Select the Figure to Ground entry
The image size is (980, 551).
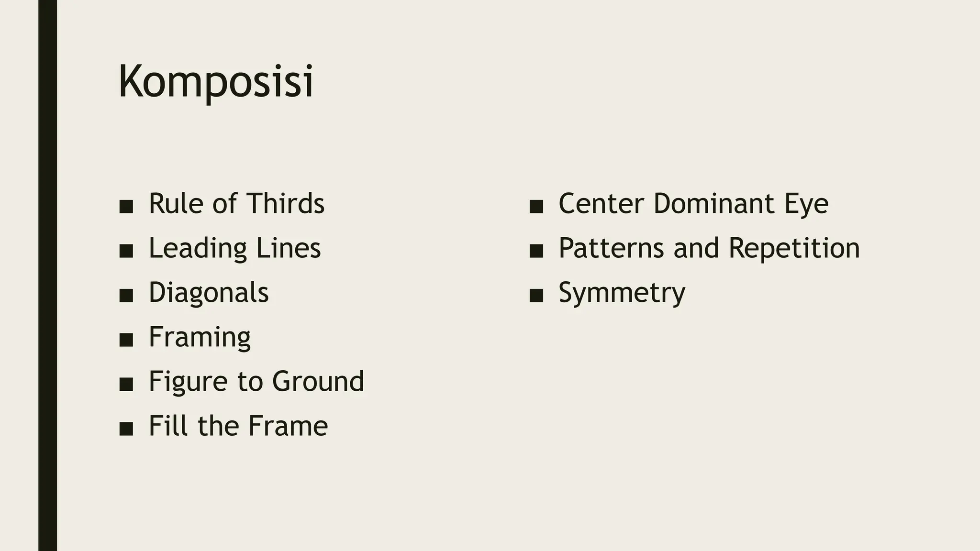[256, 381]
